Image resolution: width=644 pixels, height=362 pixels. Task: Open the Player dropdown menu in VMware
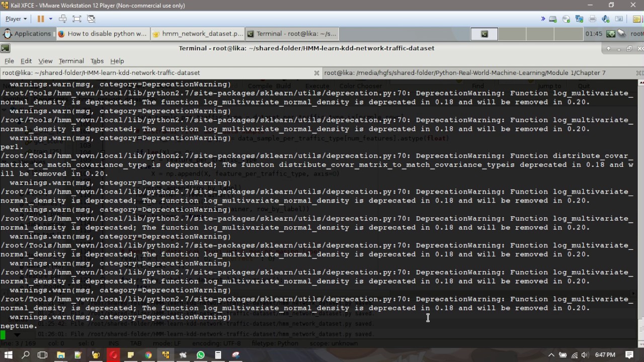pyautogui.click(x=16, y=19)
